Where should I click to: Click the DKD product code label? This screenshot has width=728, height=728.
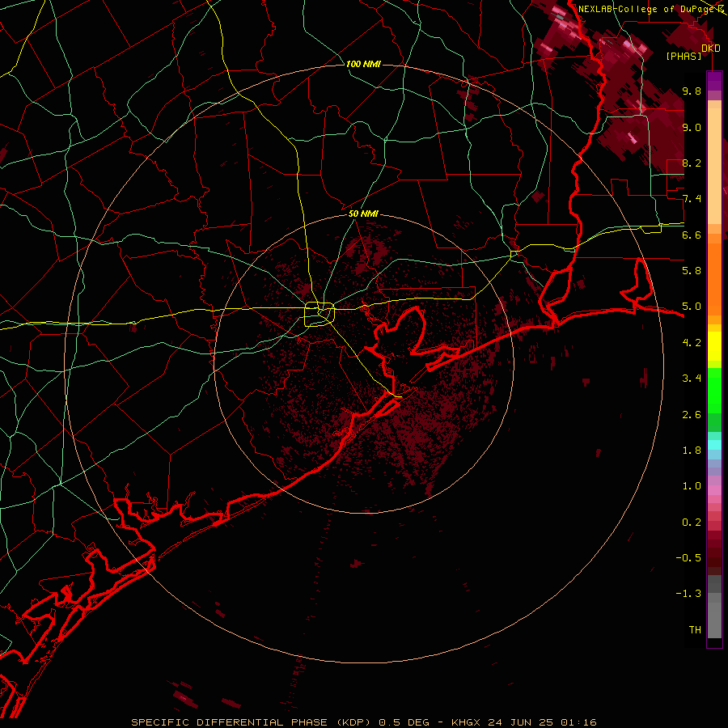(710, 49)
